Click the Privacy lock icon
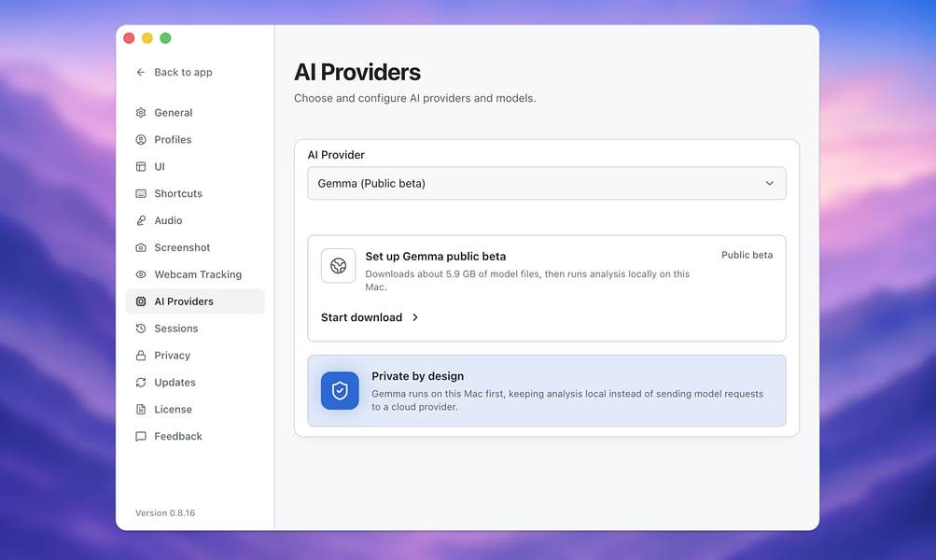Viewport: 936px width, 560px height. pos(141,356)
